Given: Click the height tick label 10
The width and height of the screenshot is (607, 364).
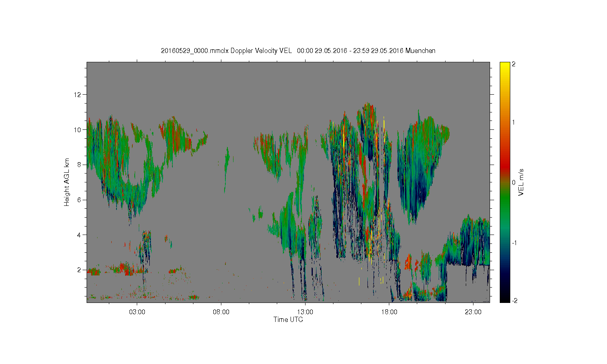Looking at the screenshot, I should point(77,130).
